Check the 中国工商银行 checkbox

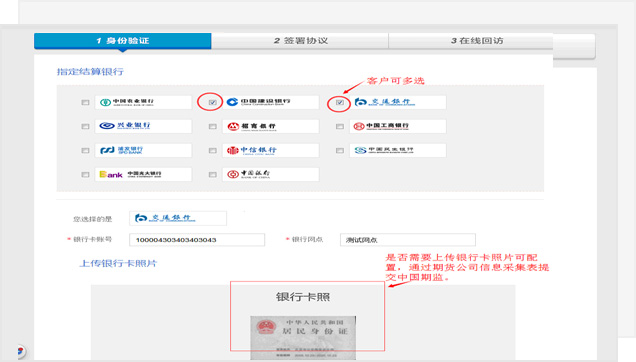tap(340, 127)
